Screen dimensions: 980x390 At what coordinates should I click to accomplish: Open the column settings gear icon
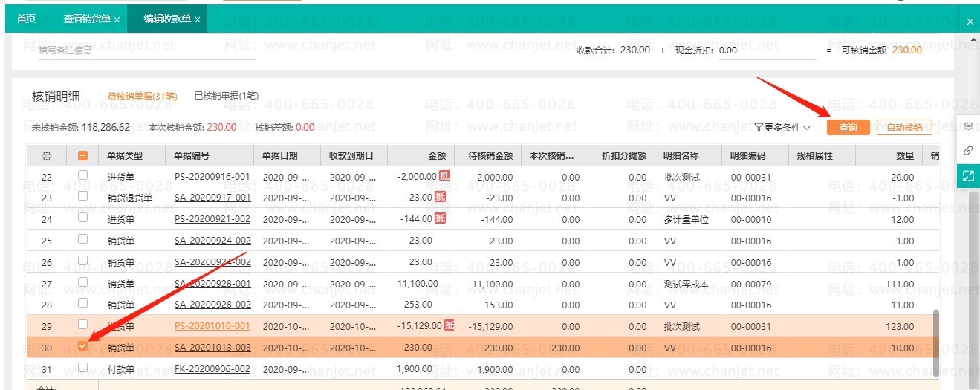tap(47, 157)
